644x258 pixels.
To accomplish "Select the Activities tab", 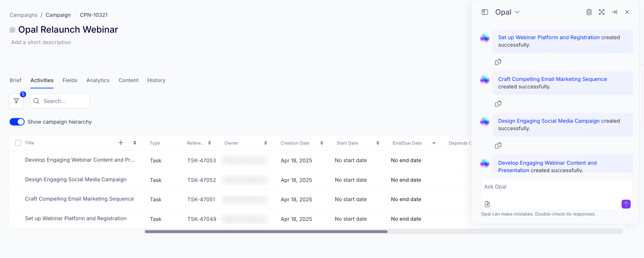I will pyautogui.click(x=42, y=80).
